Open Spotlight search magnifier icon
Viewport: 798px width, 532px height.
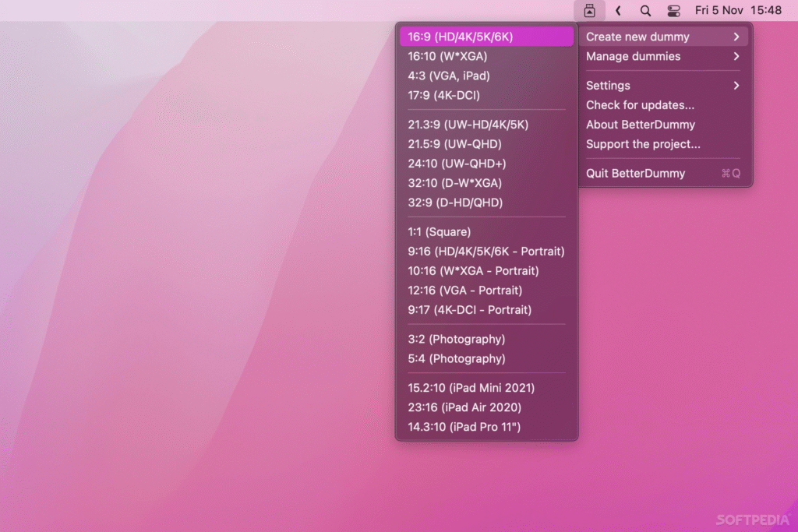645,11
